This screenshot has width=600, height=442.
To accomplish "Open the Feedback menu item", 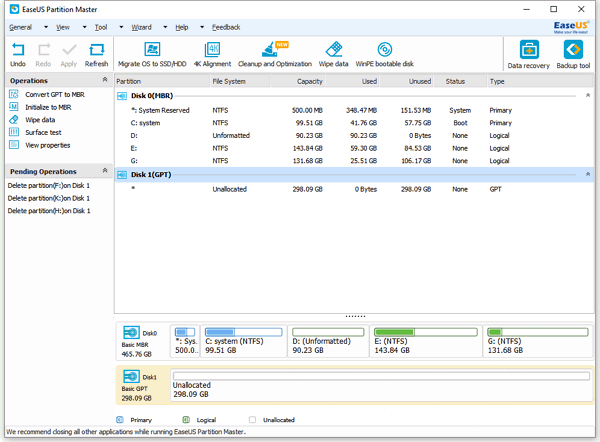I will (226, 27).
